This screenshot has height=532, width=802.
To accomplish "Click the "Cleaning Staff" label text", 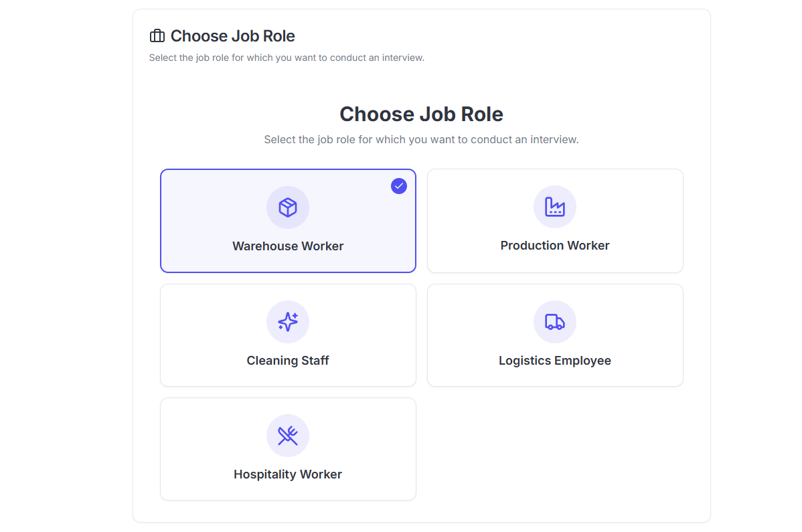I will tap(288, 361).
